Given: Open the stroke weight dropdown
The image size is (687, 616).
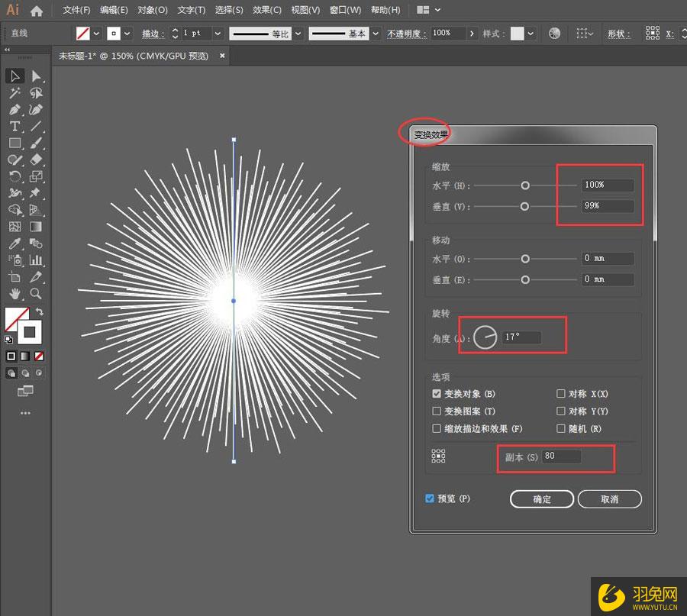Looking at the screenshot, I should [x=218, y=34].
